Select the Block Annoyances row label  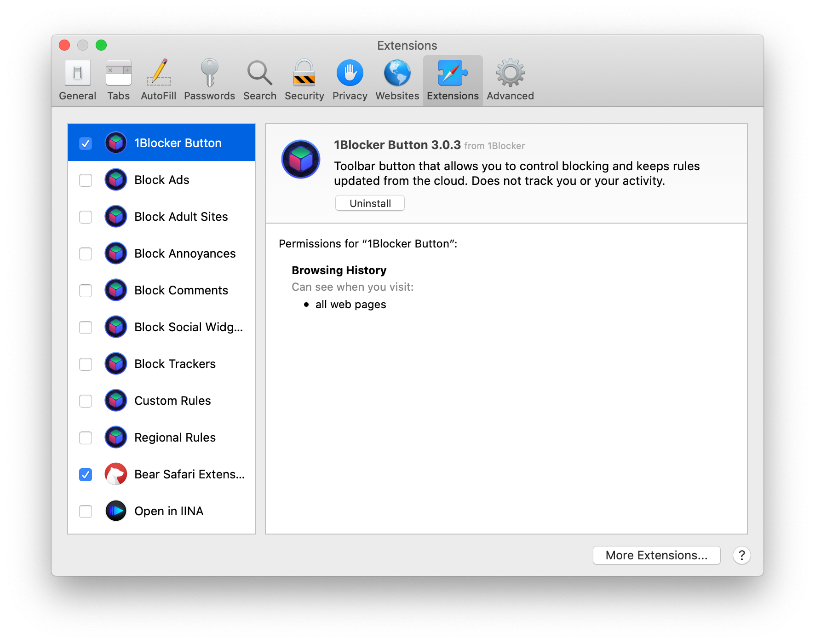(185, 253)
